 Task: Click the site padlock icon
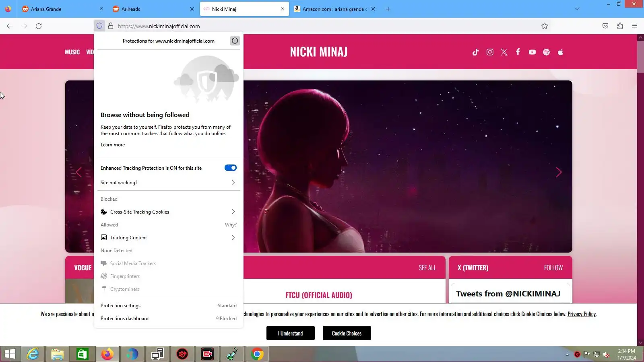111,26
